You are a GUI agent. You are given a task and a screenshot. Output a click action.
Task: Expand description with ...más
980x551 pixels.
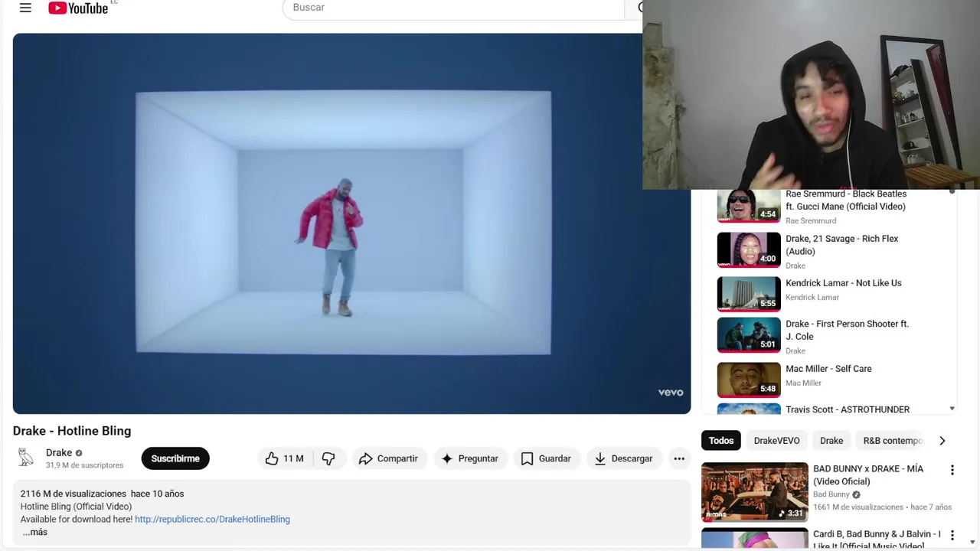[34, 532]
